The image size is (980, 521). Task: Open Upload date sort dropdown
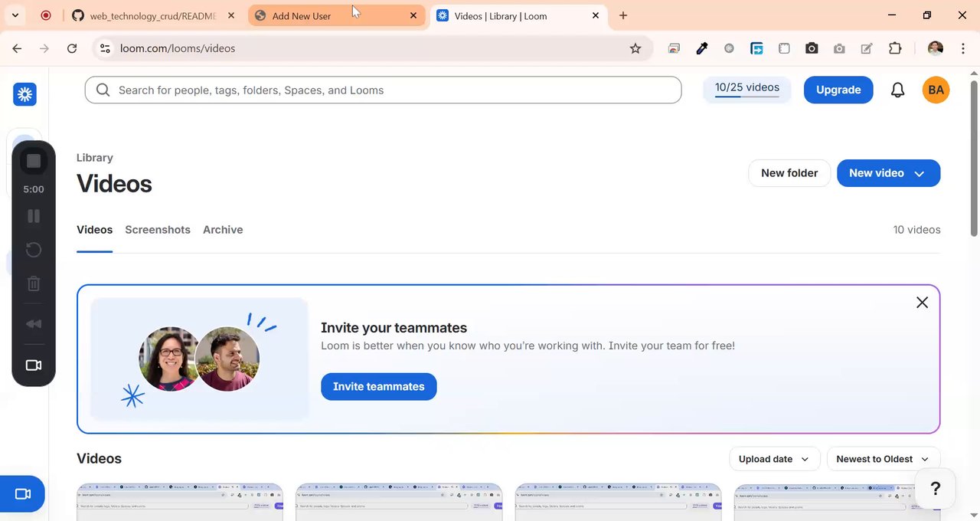point(774,459)
